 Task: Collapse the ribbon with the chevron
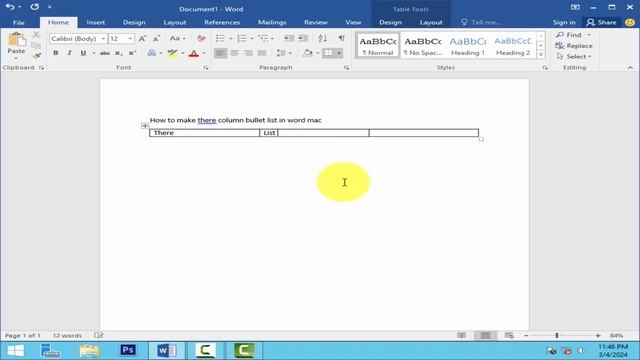630,68
